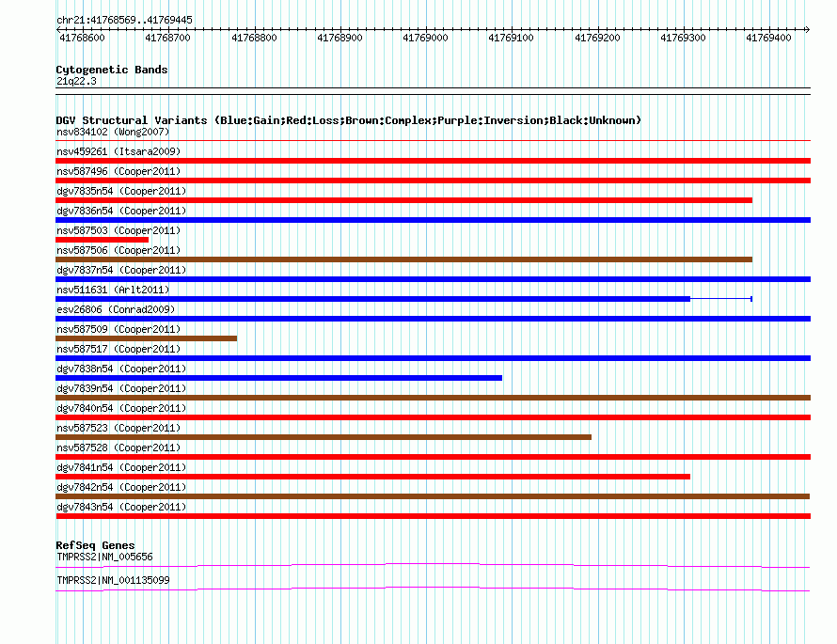This screenshot has width=837, height=644.
Task: Open the nsv587528 (Cooper2011) label
Action: [x=118, y=448]
